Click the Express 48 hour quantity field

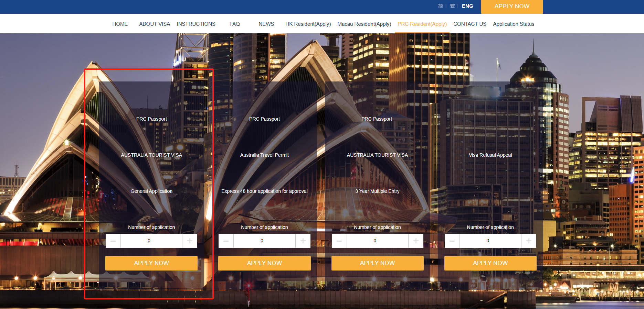click(x=264, y=241)
